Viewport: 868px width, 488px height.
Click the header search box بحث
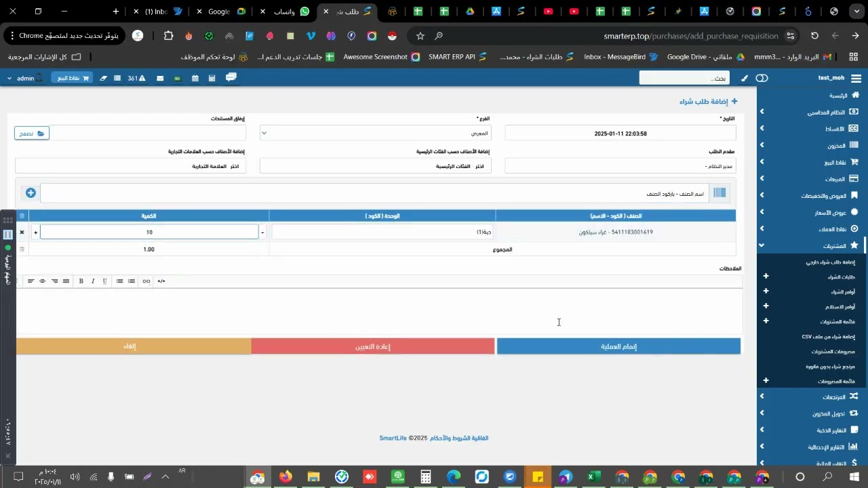pyautogui.click(x=684, y=78)
